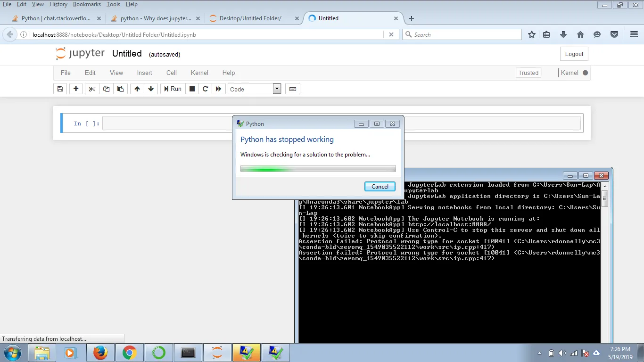Interrupt the kernel with the stop square icon

(192, 89)
